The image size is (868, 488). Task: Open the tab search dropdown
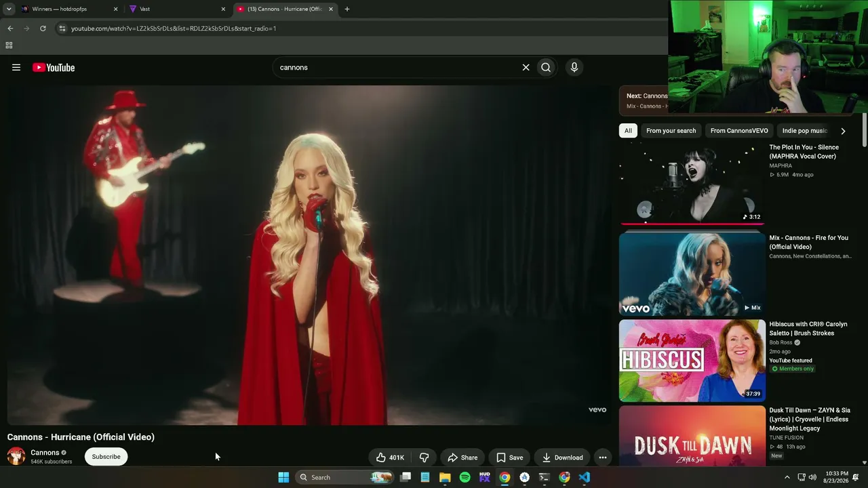click(x=9, y=9)
